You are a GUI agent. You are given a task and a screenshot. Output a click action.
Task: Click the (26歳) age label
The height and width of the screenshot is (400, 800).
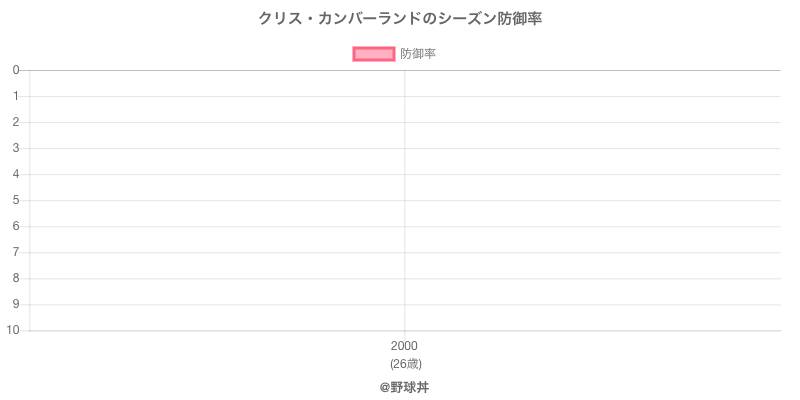404,363
